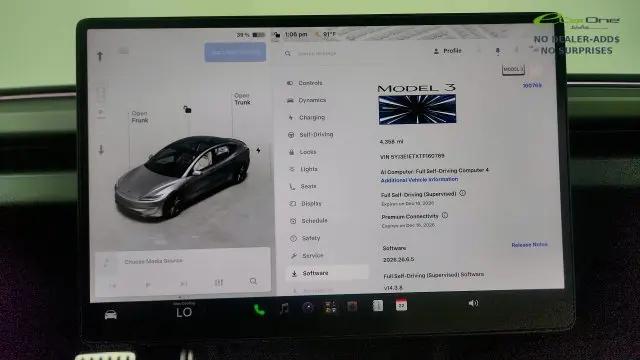Image resolution: width=640 pixels, height=360 pixels.
Task: Tap the 1:06 pm clock
Action: [x=296, y=35]
